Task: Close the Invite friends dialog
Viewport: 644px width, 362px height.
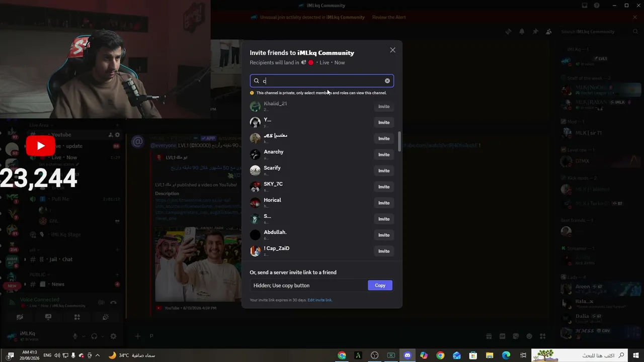Action: (393, 50)
